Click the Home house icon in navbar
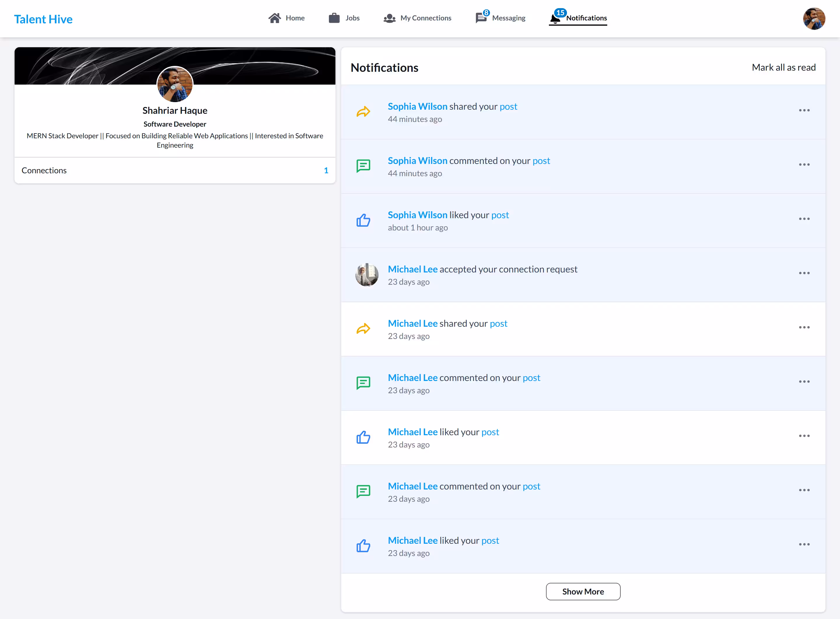 click(275, 18)
